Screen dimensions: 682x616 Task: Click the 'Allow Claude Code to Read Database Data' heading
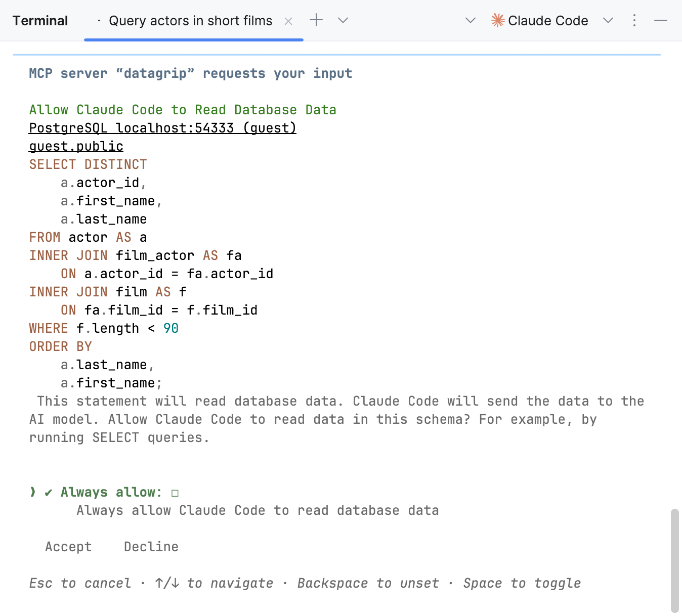pos(183,110)
